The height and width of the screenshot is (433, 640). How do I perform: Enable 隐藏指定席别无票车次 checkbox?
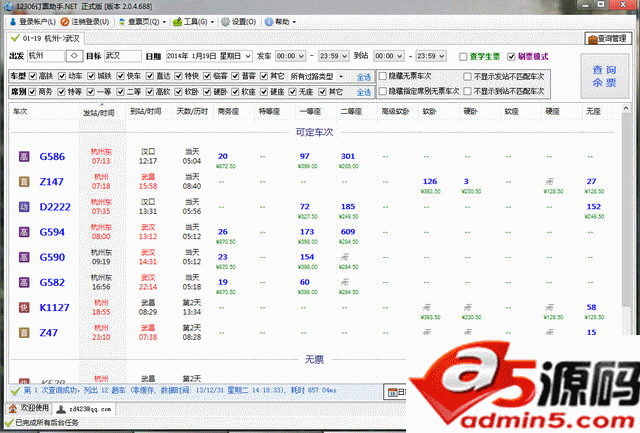(x=382, y=91)
